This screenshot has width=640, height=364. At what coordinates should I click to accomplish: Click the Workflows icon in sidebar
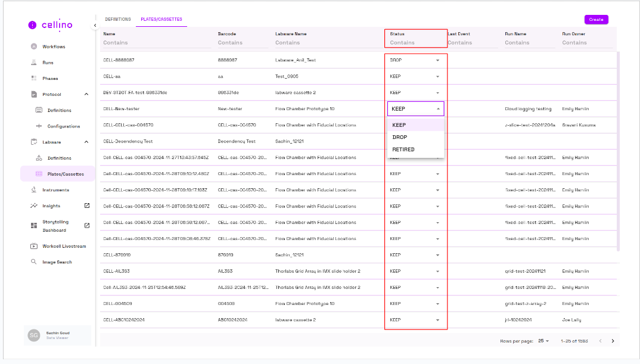34,46
